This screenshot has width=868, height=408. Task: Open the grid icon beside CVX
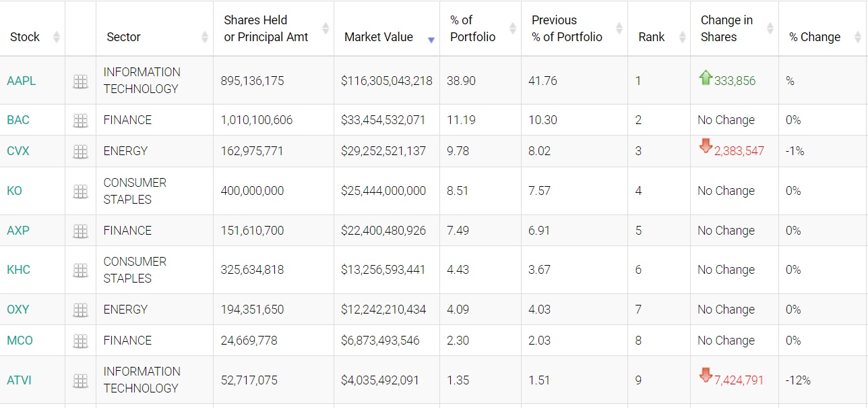tap(80, 152)
